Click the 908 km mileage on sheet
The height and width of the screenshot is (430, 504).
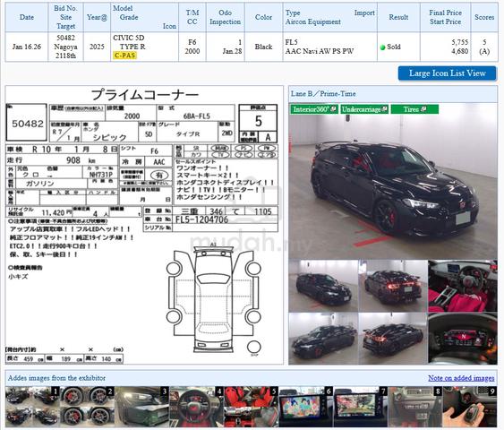pyautogui.click(x=81, y=160)
